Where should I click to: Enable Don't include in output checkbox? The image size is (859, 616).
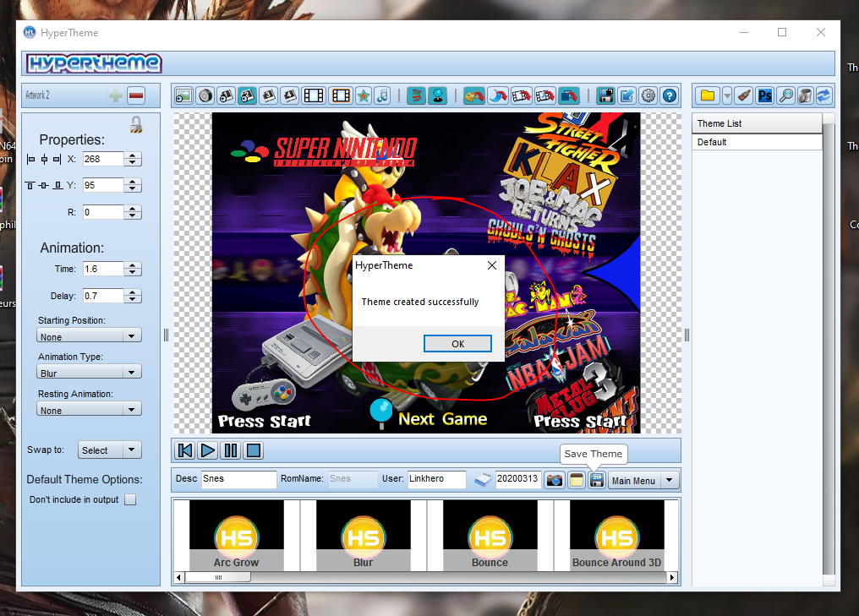pyautogui.click(x=130, y=499)
